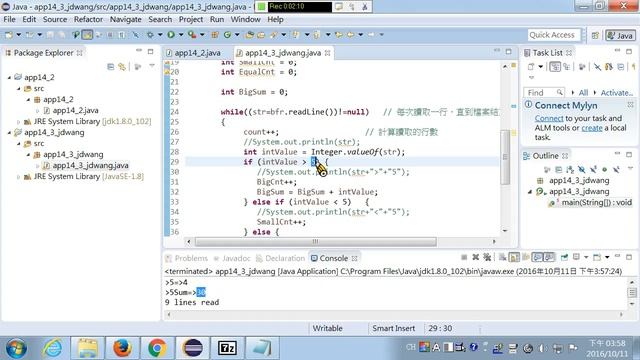Click the editor vertical scrollbar thumb
The image size is (640, 360).
click(x=505, y=156)
